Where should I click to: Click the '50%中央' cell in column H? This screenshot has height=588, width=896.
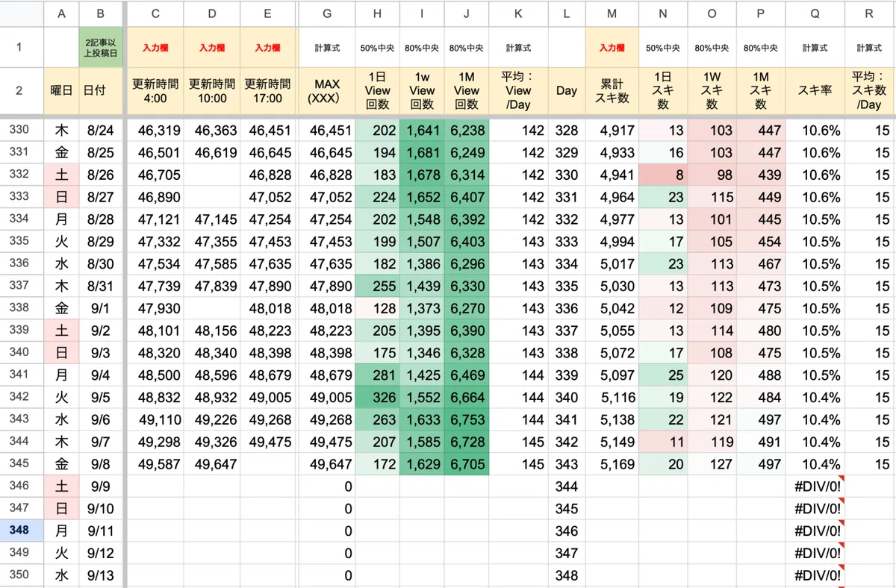pyautogui.click(x=377, y=47)
